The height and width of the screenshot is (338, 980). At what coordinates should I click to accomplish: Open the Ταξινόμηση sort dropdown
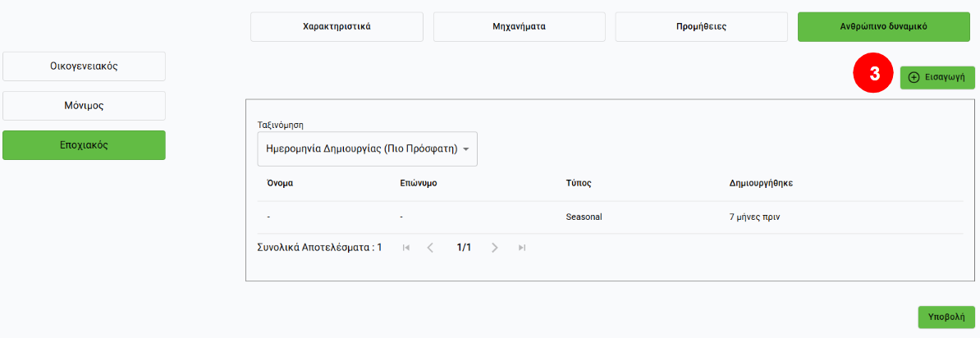[x=366, y=149]
